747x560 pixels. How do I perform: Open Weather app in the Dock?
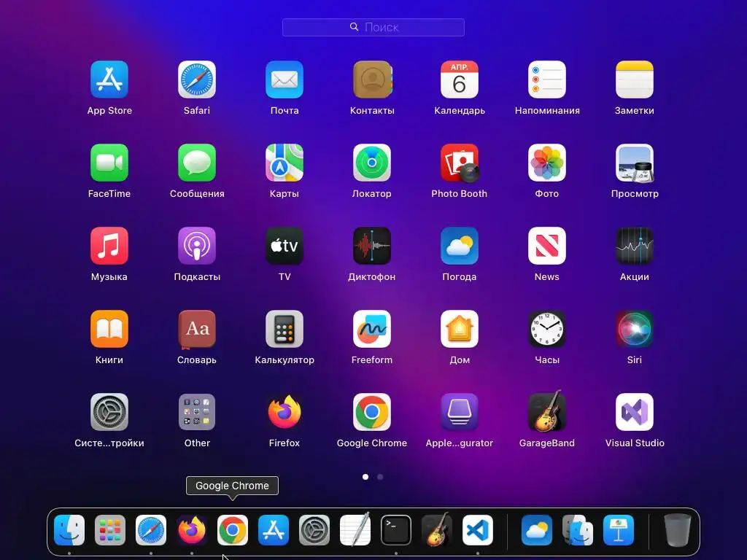point(537,530)
